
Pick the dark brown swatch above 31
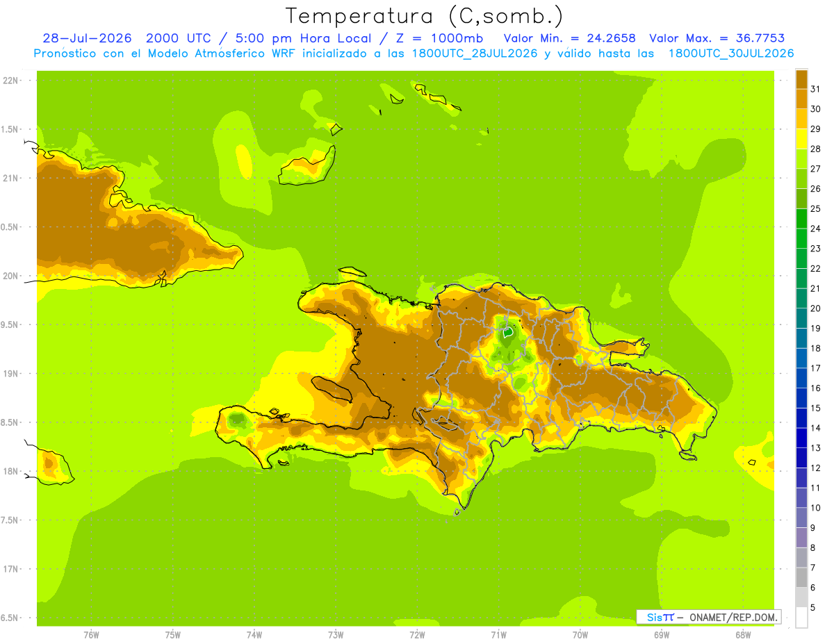coord(801,79)
